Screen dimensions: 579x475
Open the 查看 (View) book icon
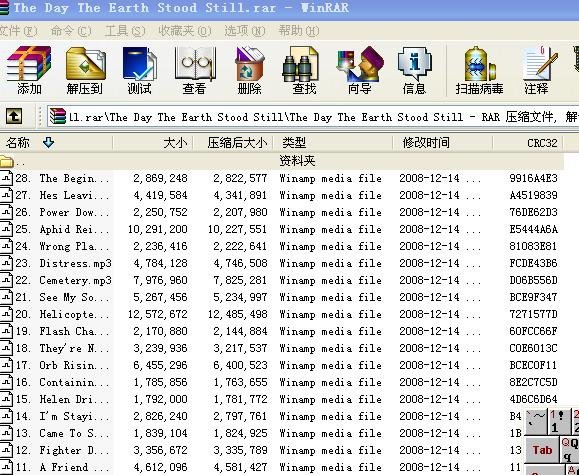coord(194,69)
